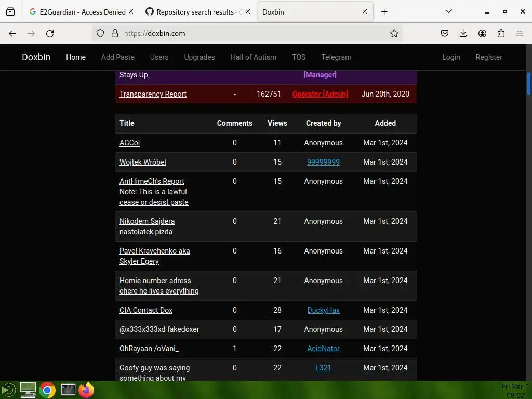The image size is (532, 399).
Task: Click the page vertical scrollbar thumb
Action: 528,84
